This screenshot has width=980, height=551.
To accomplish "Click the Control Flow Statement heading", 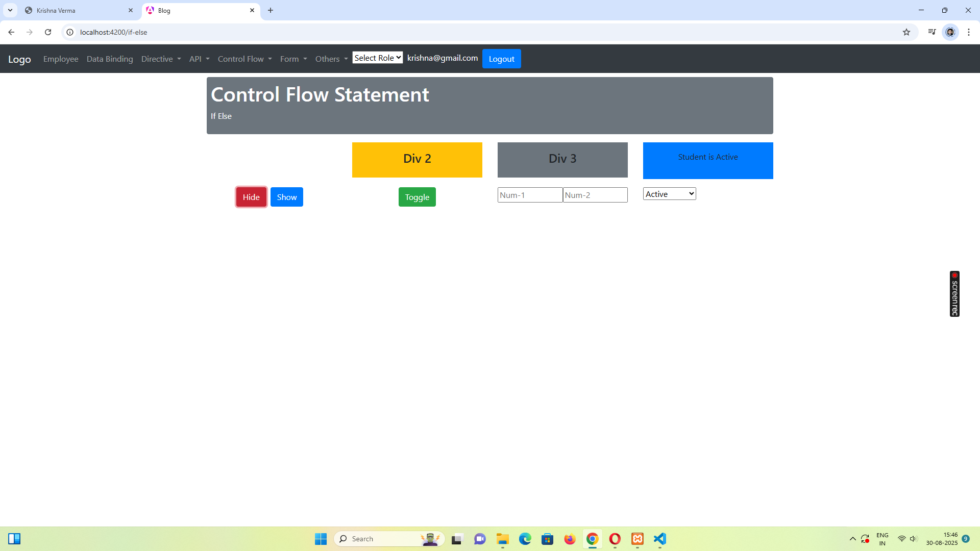I will click(320, 95).
